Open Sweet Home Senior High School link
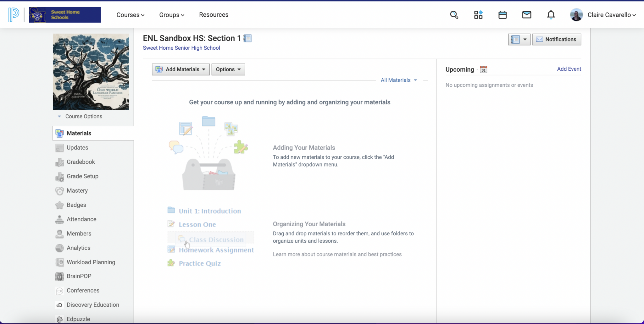This screenshot has height=324, width=644. (x=181, y=48)
